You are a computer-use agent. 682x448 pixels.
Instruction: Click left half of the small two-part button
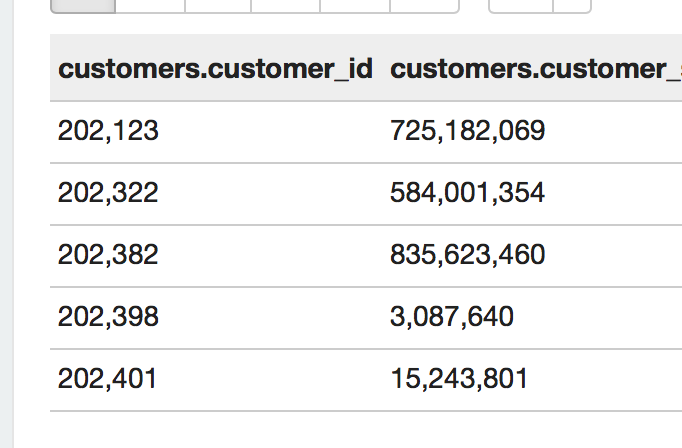[x=520, y=5]
